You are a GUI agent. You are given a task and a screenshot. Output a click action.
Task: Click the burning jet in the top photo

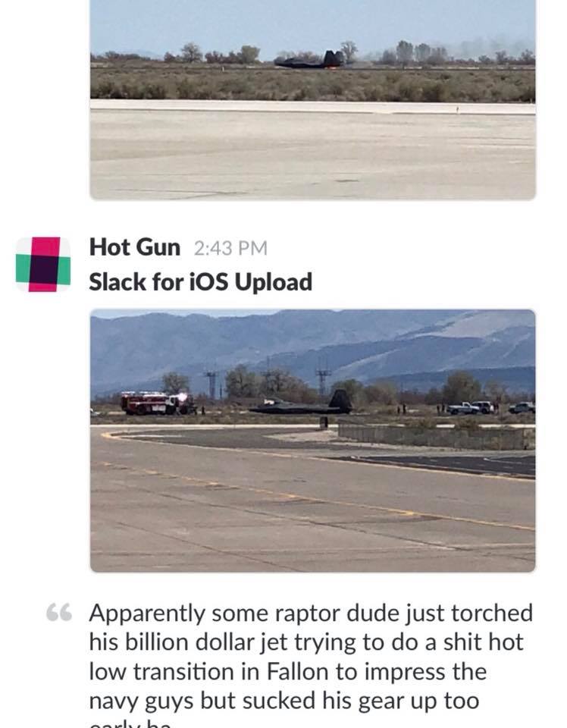coord(310,60)
